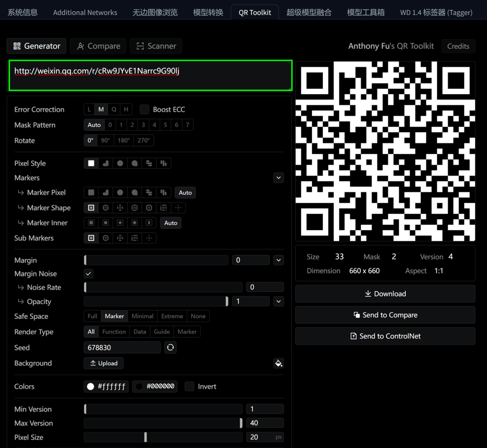Viewport: 487px width, 448px height.
Task: Open the Additional Networks tab
Action: 85,13
